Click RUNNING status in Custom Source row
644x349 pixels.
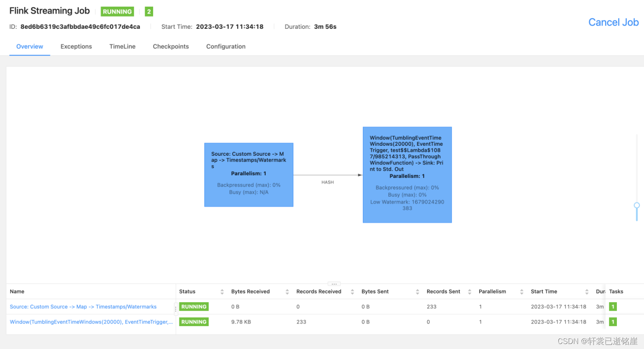point(194,307)
